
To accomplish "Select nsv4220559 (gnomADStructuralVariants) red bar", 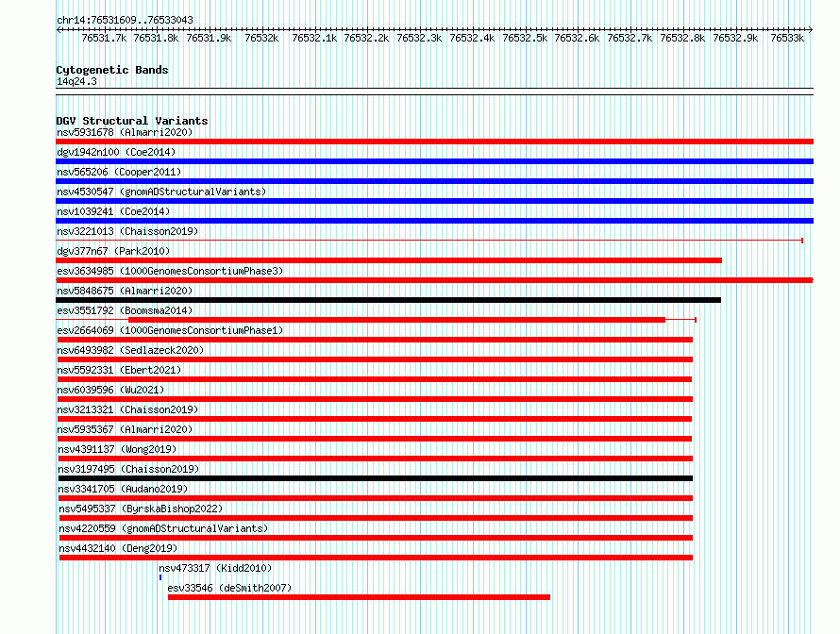I will (376, 538).
